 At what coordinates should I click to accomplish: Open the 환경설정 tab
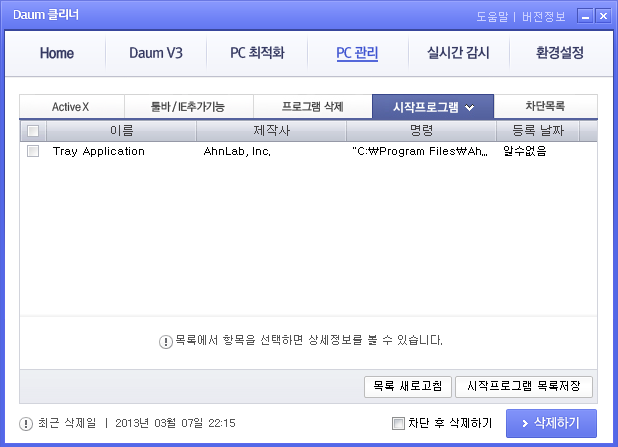(x=560, y=53)
